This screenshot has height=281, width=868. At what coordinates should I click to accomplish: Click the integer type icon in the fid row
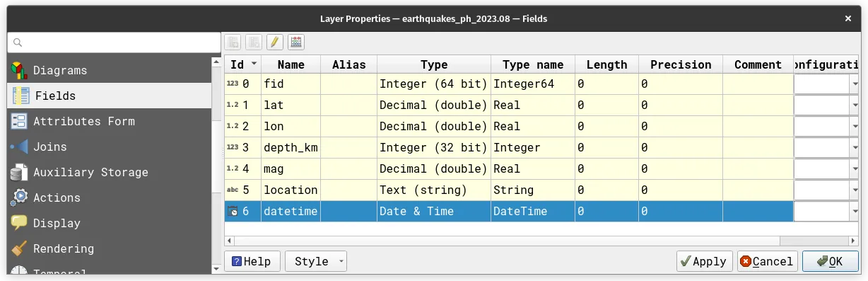(233, 84)
